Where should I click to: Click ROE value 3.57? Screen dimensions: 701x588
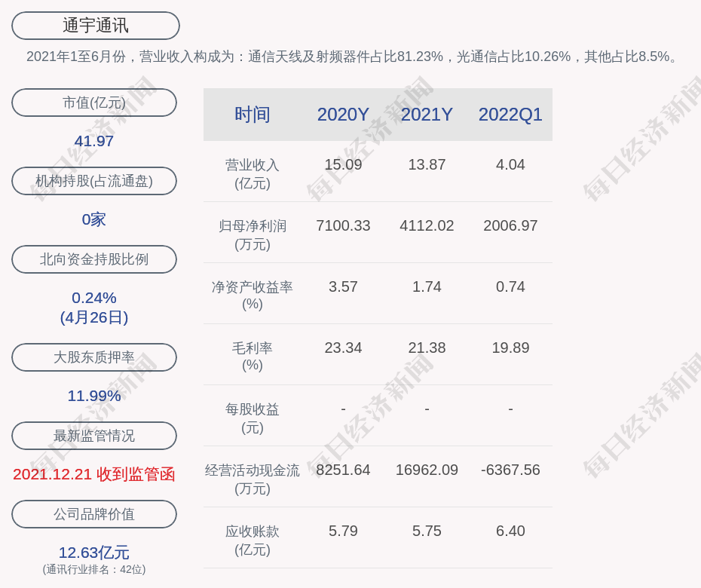(x=343, y=286)
